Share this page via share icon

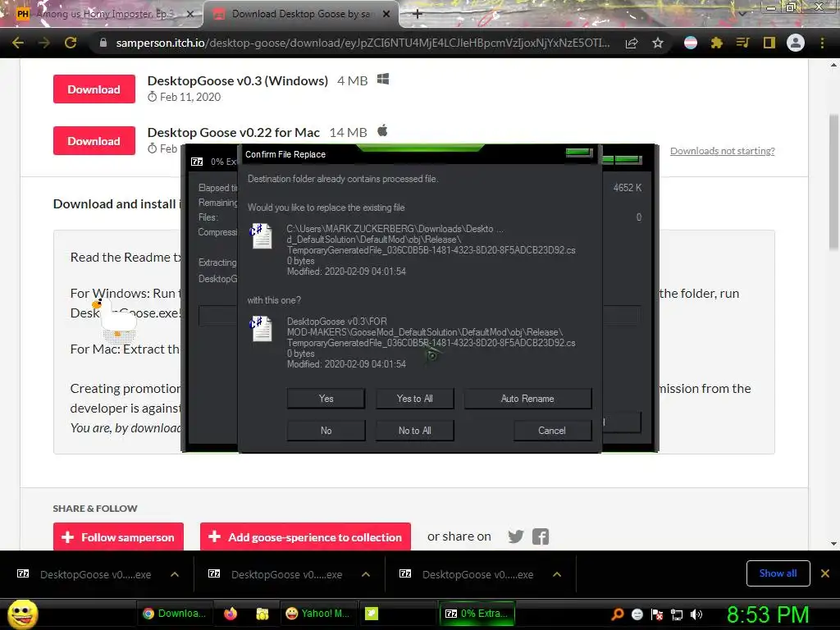click(x=632, y=43)
